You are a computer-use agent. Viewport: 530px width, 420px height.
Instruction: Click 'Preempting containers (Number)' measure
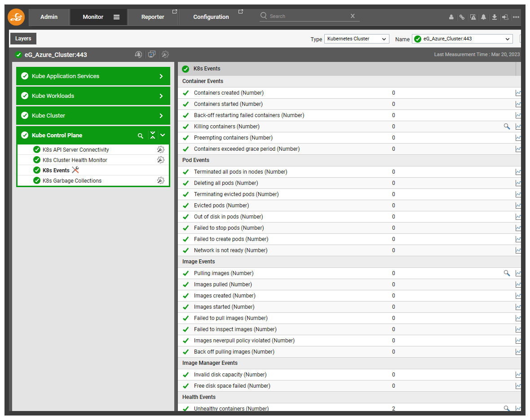(233, 138)
